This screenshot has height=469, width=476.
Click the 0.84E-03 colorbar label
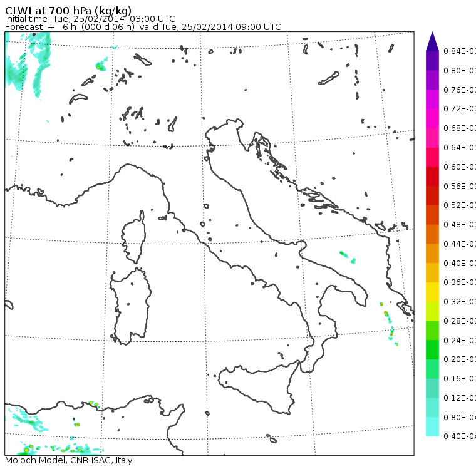[460, 51]
